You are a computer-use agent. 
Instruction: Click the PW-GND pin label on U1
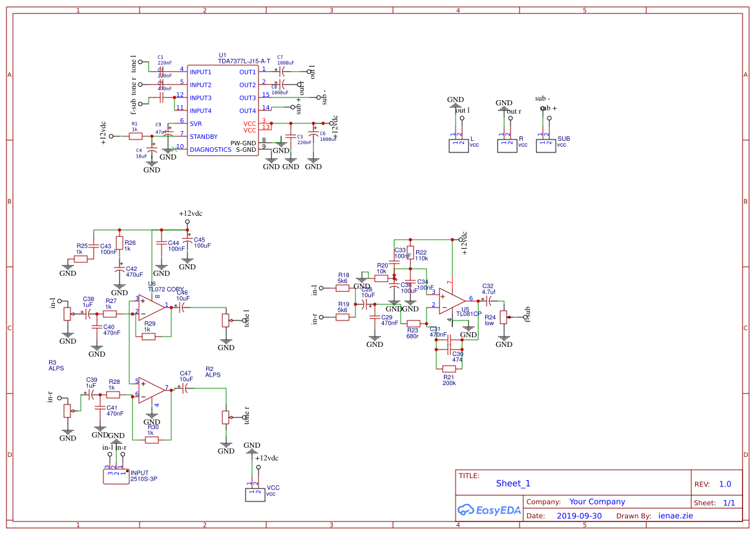(x=243, y=143)
